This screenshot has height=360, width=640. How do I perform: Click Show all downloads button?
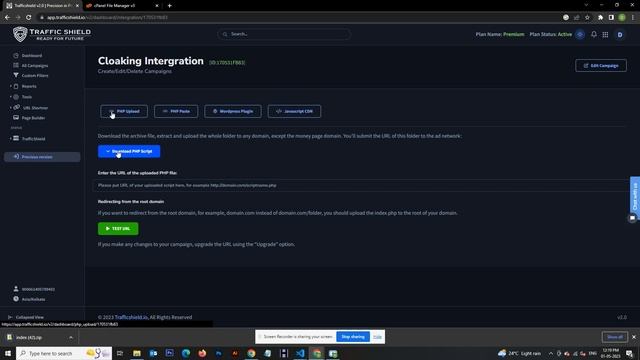[x=615, y=337]
